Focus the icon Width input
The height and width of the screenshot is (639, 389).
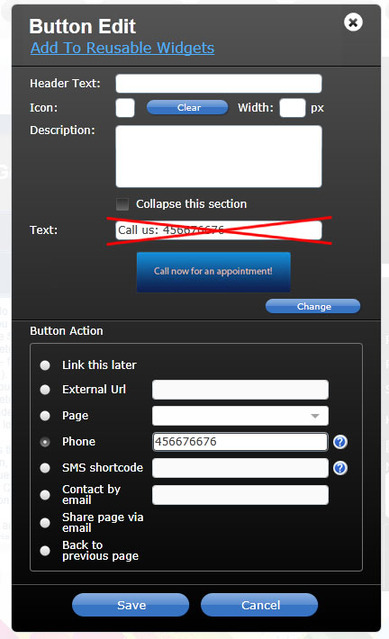pos(292,108)
